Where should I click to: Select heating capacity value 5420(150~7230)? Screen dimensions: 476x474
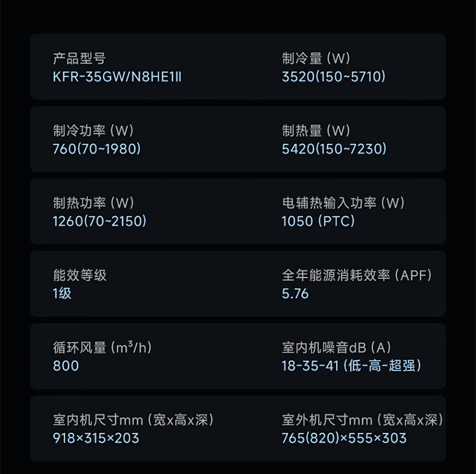pos(334,149)
